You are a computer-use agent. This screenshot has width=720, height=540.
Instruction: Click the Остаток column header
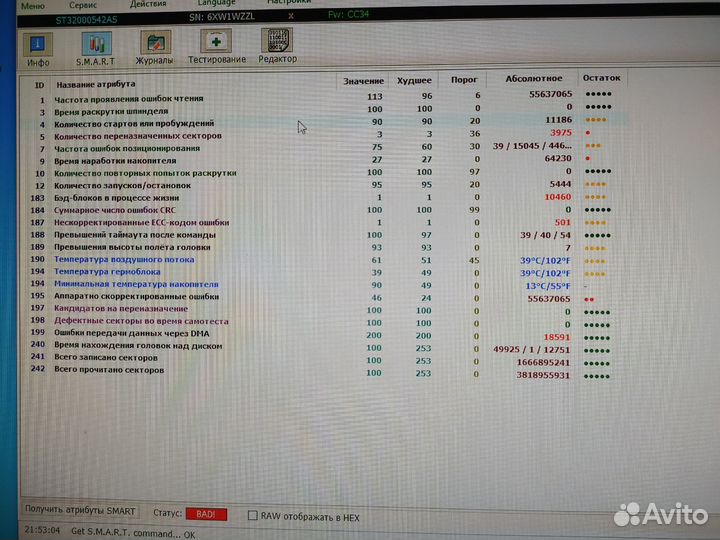point(601,78)
